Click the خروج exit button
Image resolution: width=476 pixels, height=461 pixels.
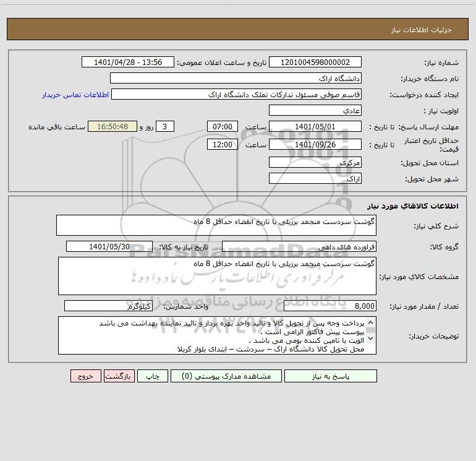(x=85, y=376)
